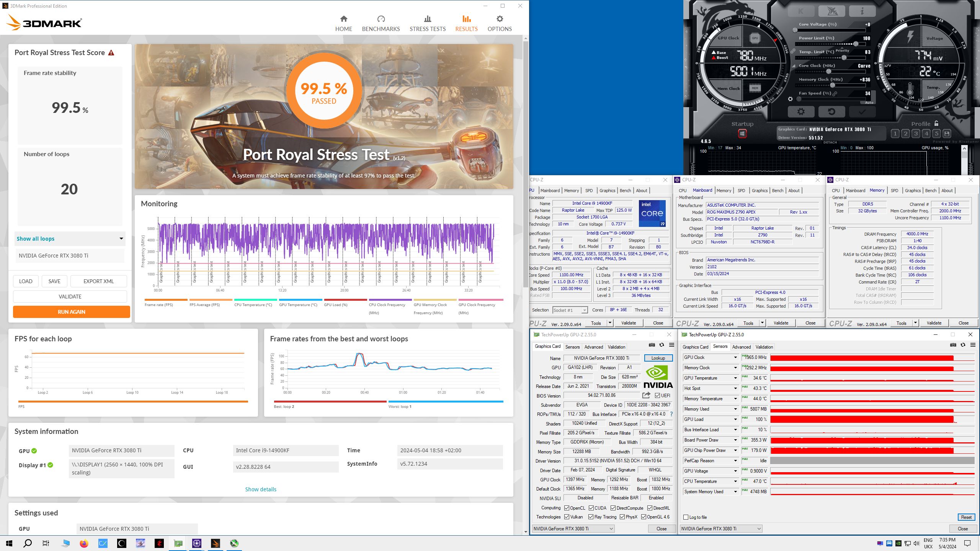The image size is (980, 551).
Task: Click the save profile floppy disk in Afterburner
Action: [947, 134]
